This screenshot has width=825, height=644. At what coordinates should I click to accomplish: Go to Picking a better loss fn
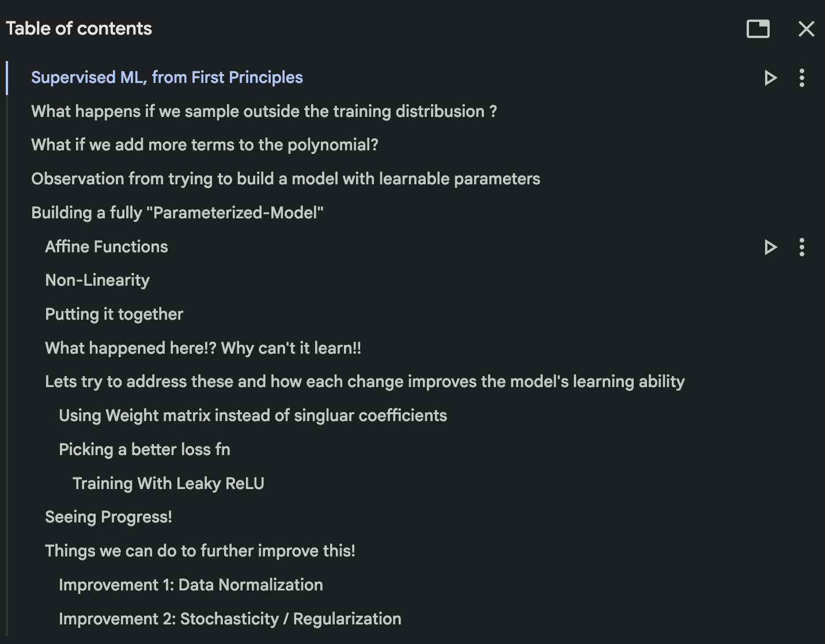pyautogui.click(x=144, y=449)
